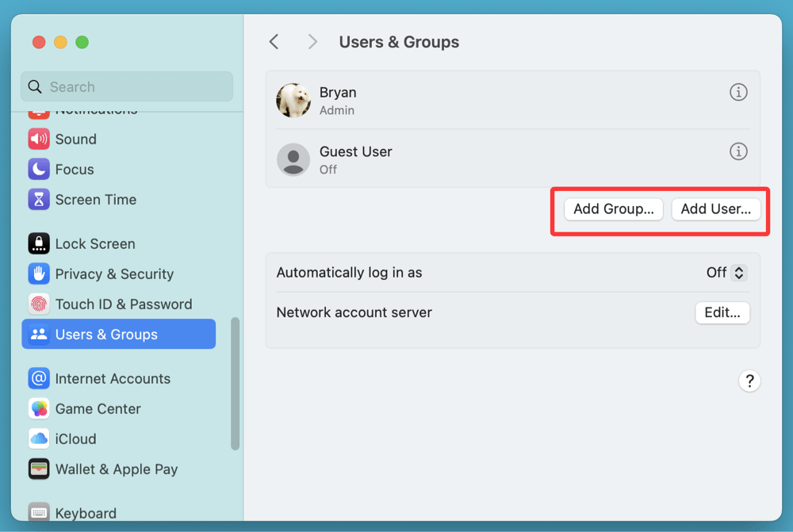
Task: Show info for Bryan admin account
Action: pyautogui.click(x=738, y=93)
